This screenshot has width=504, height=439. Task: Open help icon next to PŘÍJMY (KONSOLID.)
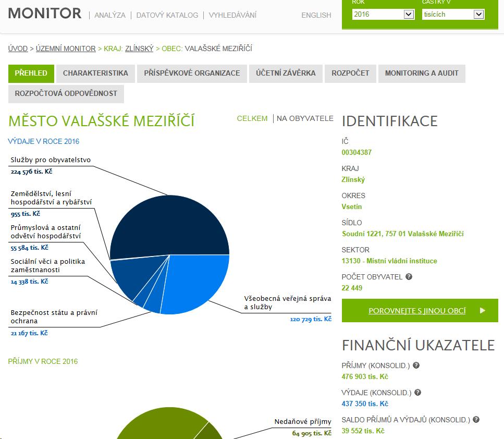click(x=416, y=365)
